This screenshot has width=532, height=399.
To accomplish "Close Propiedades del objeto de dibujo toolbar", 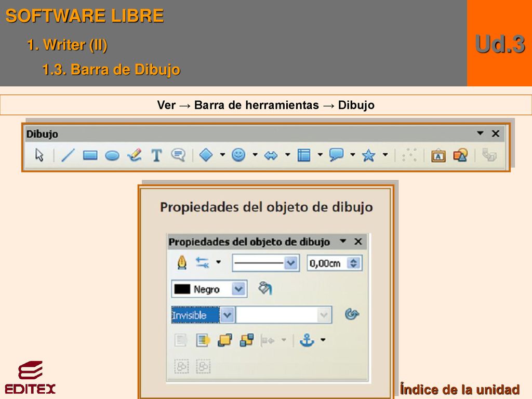I will pyautogui.click(x=358, y=242).
